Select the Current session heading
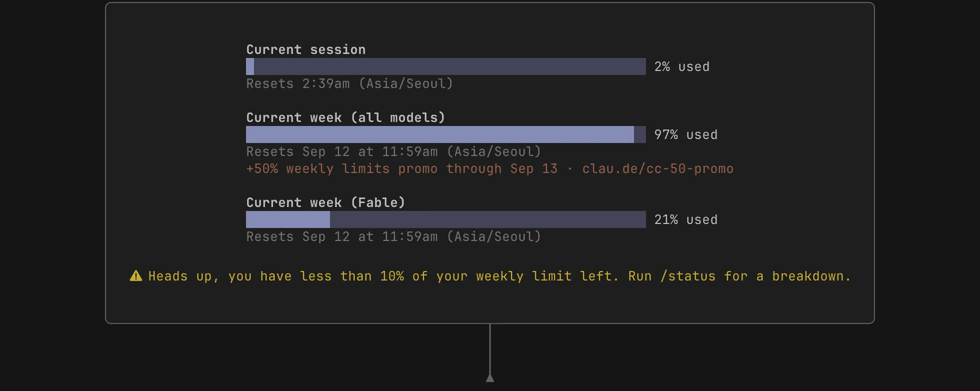The height and width of the screenshot is (391, 980). pos(306,49)
